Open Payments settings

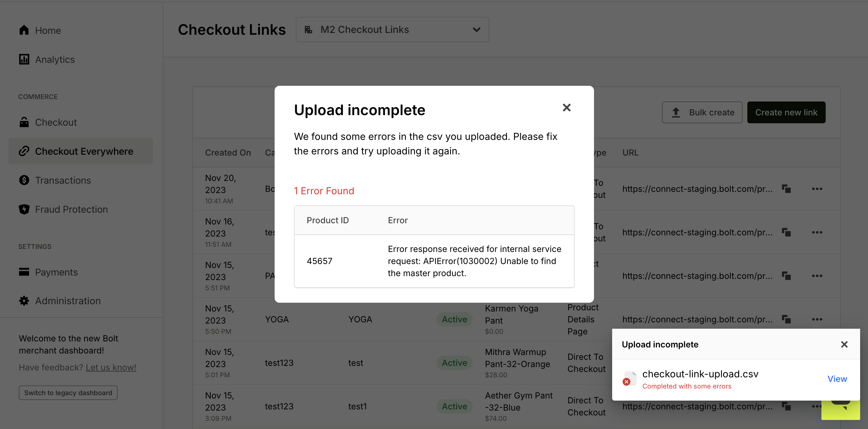coord(56,272)
